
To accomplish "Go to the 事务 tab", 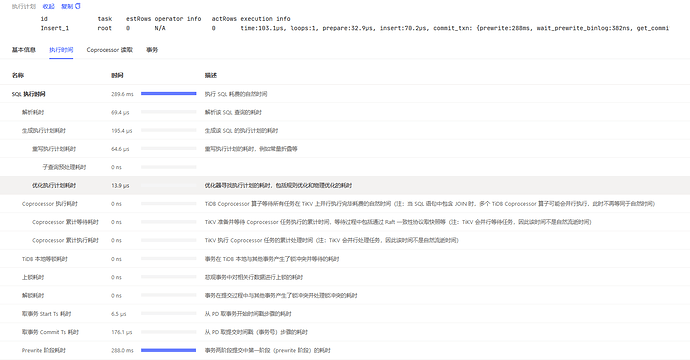I will (152, 50).
